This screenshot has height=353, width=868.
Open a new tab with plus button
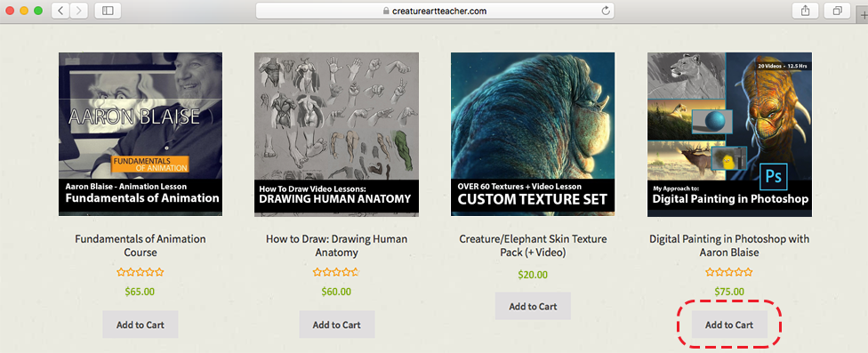863,15
